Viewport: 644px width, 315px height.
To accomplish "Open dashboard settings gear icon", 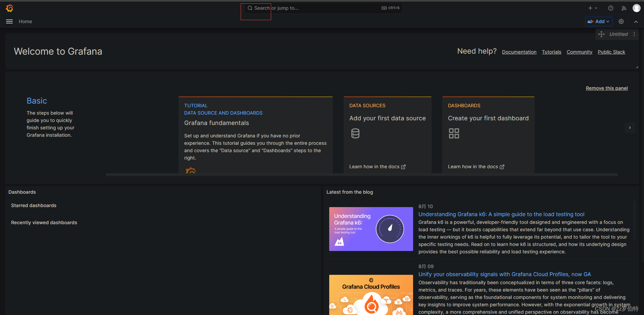I will [x=621, y=21].
